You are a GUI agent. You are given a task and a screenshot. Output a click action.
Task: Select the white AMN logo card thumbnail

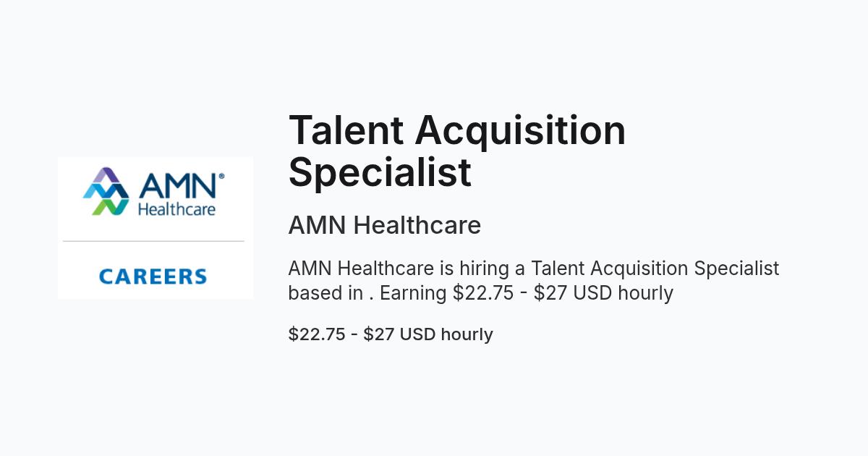click(156, 227)
